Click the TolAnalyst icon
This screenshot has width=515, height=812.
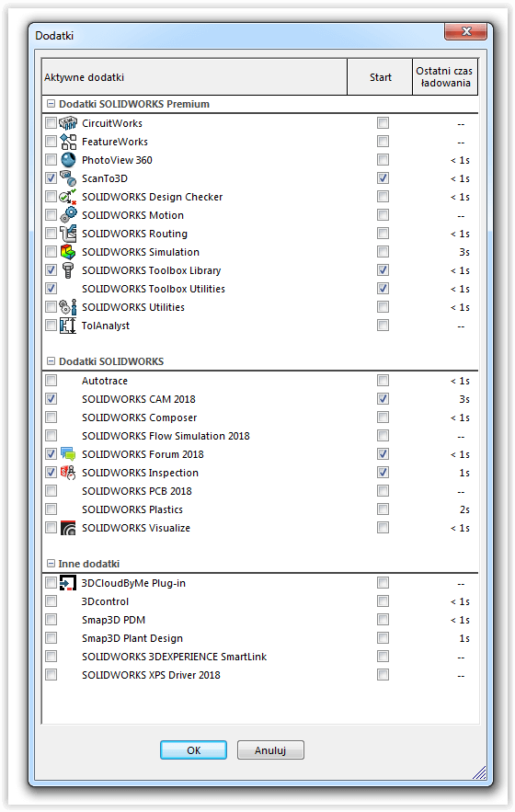[x=68, y=326]
